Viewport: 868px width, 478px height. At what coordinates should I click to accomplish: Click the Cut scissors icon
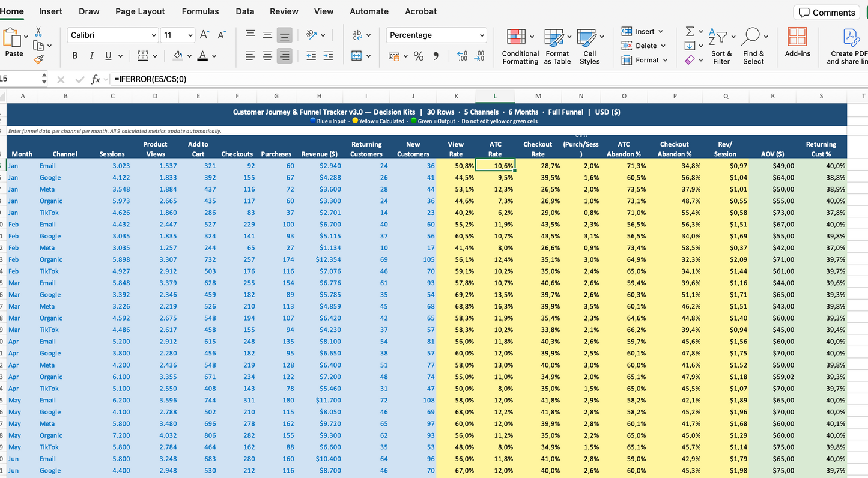[x=38, y=32]
